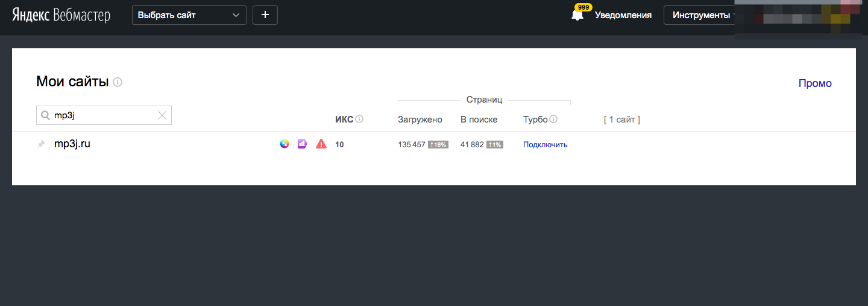868x306 pixels.
Task: Click info icon next to ИКС
Action: 359,120
